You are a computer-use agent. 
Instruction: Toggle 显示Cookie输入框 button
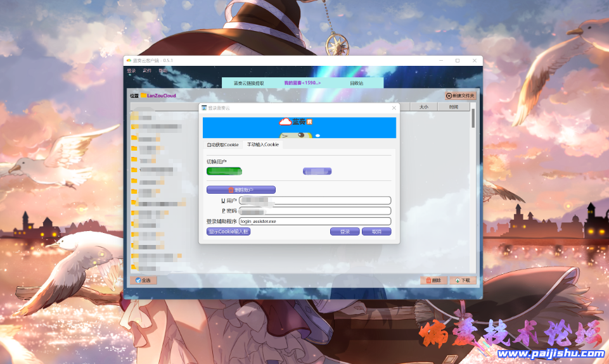(x=229, y=232)
